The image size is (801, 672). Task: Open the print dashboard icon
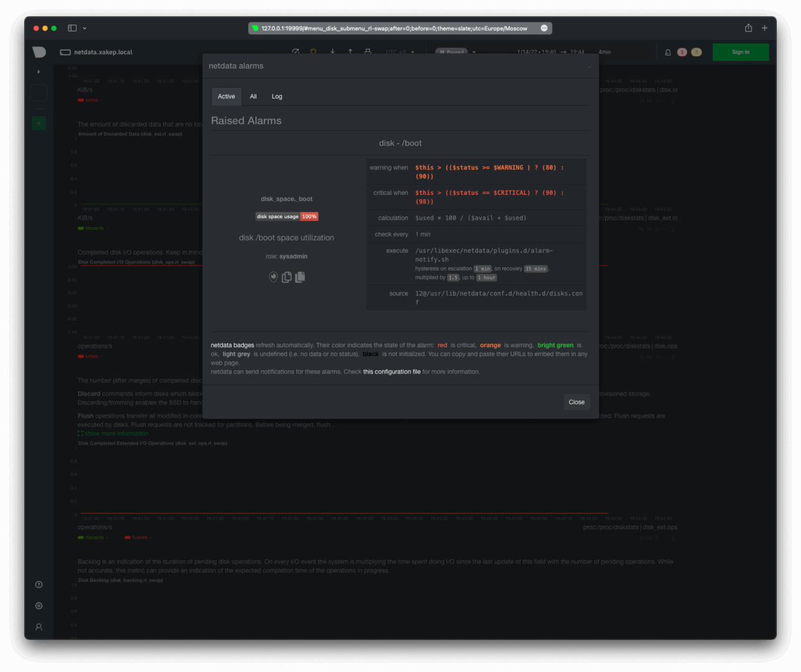point(367,52)
